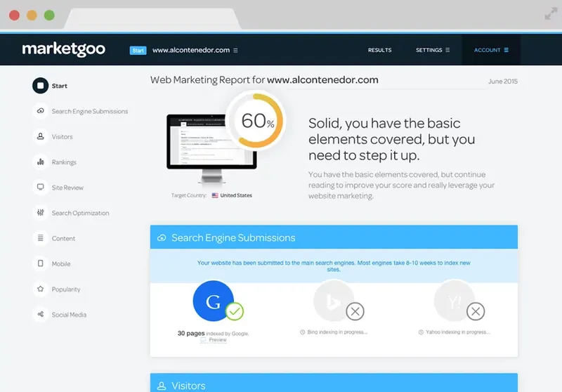Select the Search Optimization sliders icon
Image resolution: width=562 pixels, height=392 pixels.
pyautogui.click(x=41, y=213)
